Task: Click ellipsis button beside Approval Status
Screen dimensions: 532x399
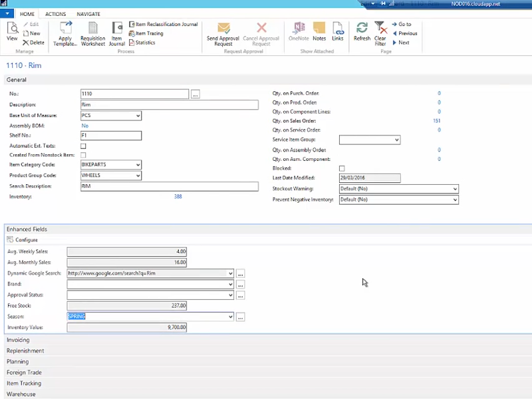Action: pos(241,295)
